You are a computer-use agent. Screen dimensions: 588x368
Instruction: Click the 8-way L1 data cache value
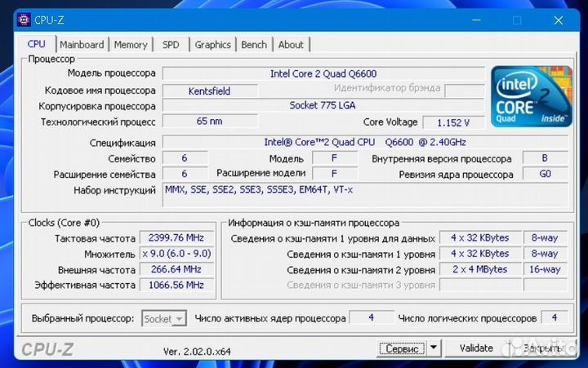pos(546,238)
